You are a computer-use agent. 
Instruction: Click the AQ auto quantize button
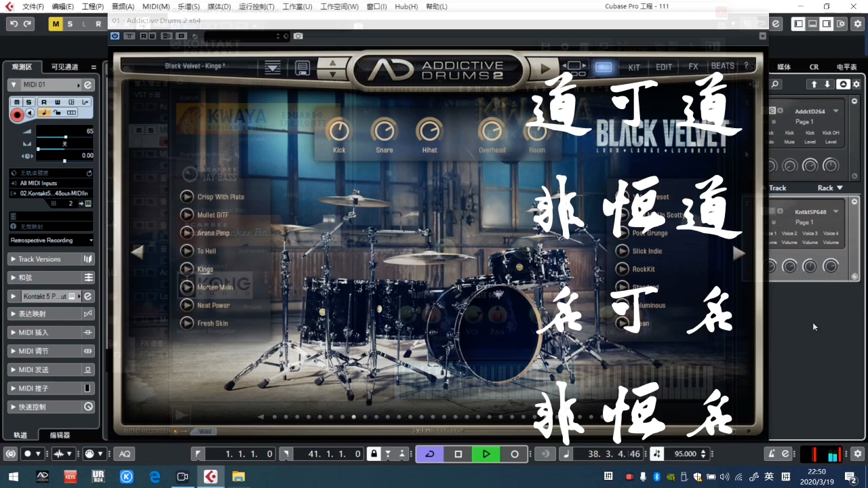pyautogui.click(x=124, y=454)
